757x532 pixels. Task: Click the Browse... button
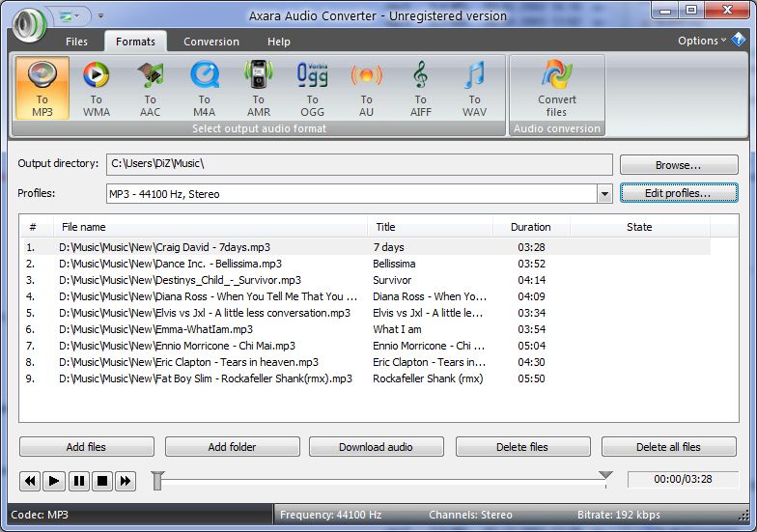(x=679, y=165)
